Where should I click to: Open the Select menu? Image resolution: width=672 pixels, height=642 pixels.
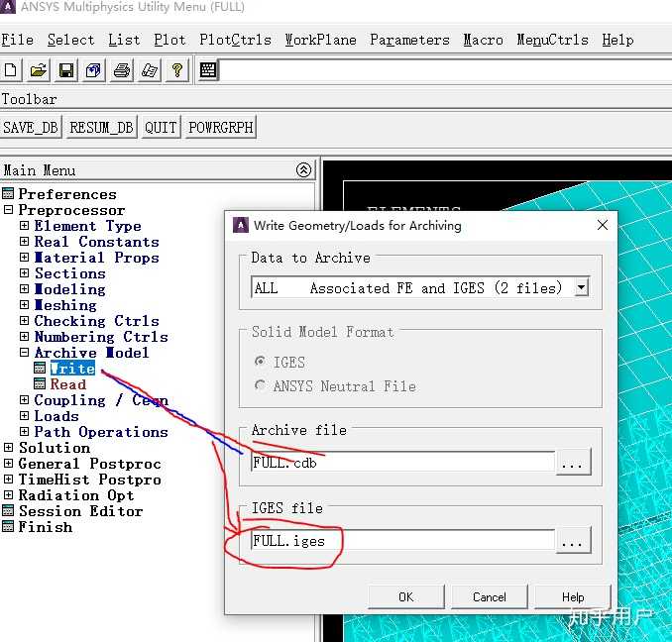pyautogui.click(x=70, y=40)
